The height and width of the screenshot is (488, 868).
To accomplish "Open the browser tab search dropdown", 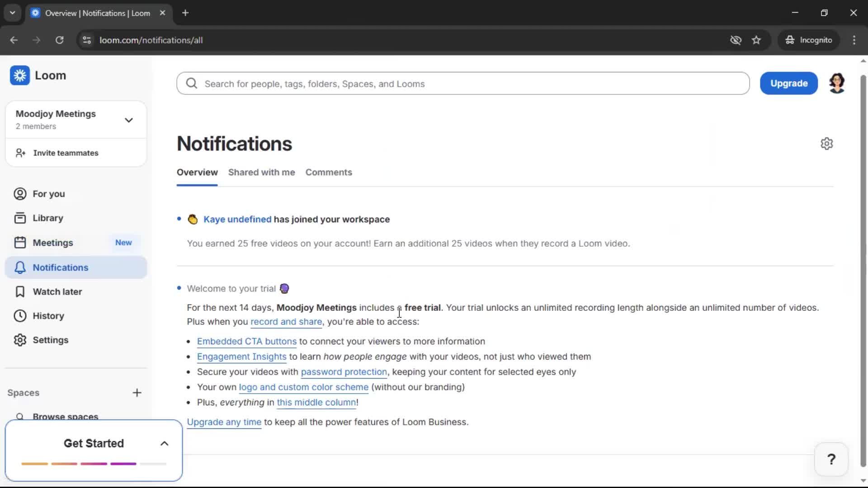I will coord(12,13).
